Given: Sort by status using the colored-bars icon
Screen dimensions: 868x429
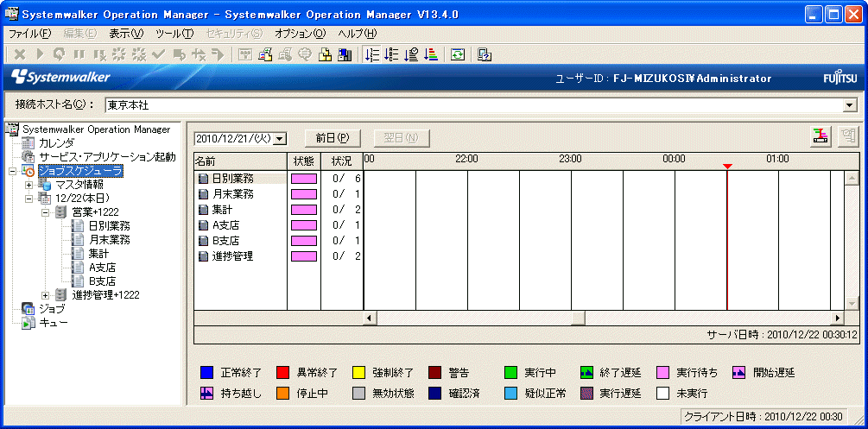Looking at the screenshot, I should point(431,54).
